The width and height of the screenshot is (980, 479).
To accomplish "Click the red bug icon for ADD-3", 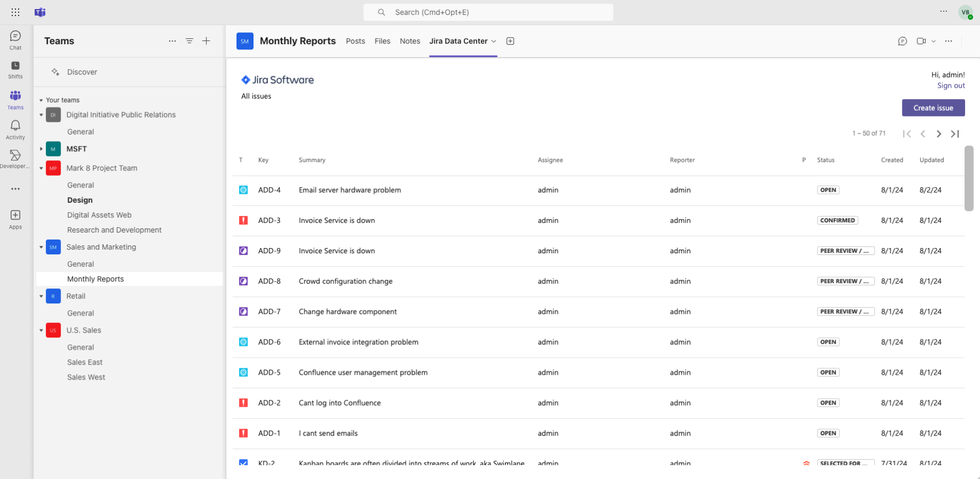I will tap(243, 220).
